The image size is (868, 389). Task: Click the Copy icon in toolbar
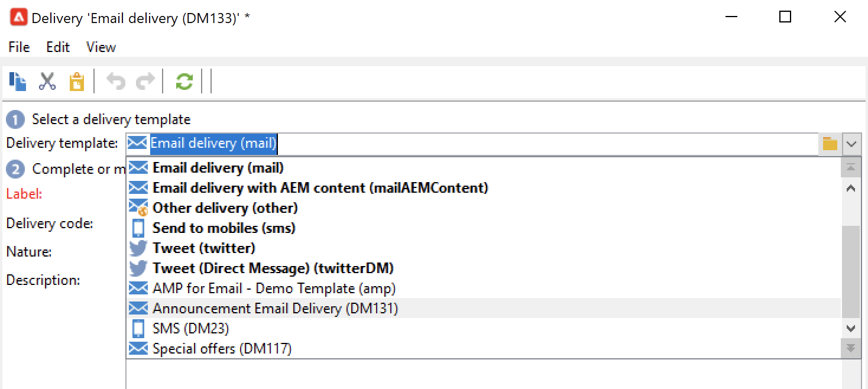[18, 81]
